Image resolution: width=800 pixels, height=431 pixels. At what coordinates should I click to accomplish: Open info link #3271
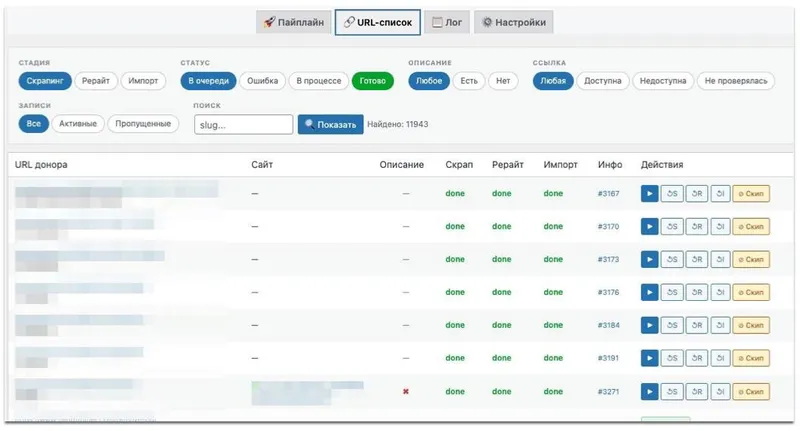pyautogui.click(x=609, y=392)
